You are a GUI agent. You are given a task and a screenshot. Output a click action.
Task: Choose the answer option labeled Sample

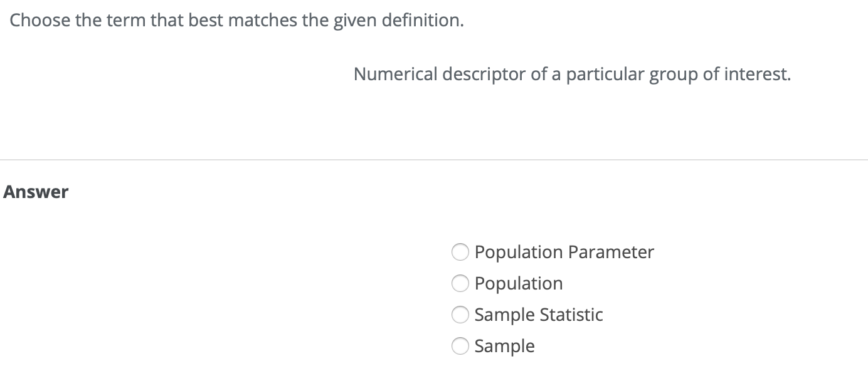pyautogui.click(x=504, y=346)
